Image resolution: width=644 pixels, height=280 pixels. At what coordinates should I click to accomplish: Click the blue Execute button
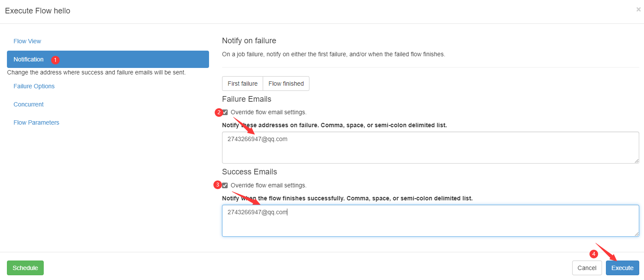(622, 268)
